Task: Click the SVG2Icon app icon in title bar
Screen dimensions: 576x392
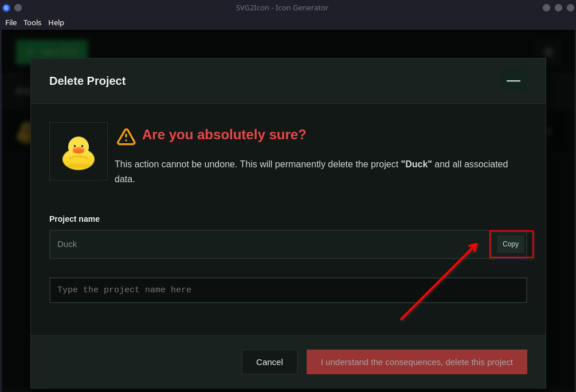Action: (x=6, y=8)
